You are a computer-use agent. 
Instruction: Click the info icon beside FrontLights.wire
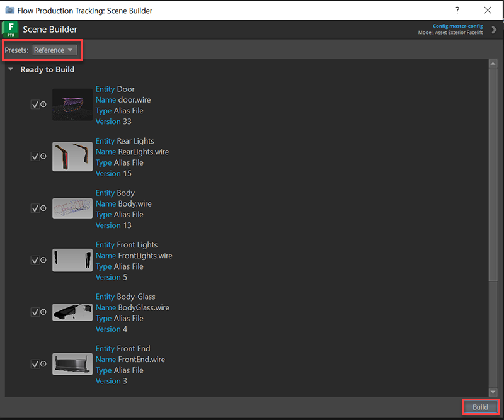point(43,260)
